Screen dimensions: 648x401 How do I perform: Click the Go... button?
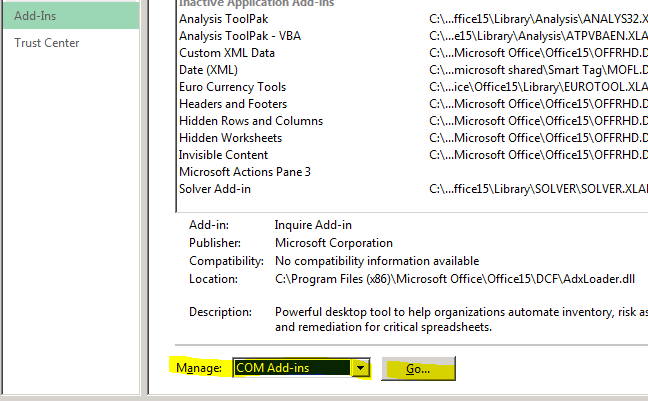pyautogui.click(x=418, y=369)
